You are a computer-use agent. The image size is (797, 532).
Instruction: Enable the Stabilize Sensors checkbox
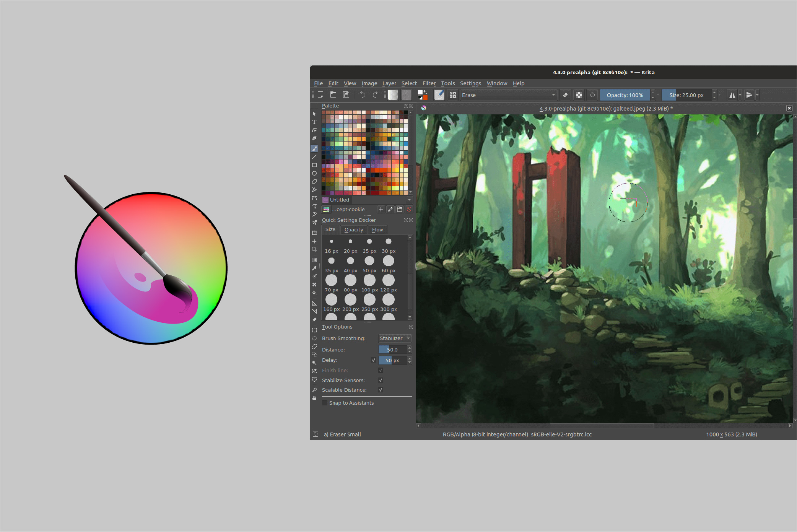381,380
